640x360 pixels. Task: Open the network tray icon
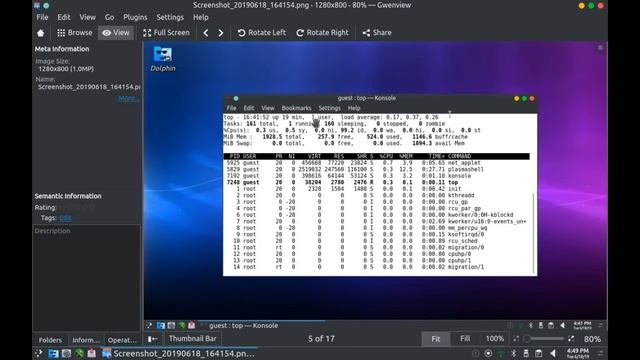(x=501, y=353)
